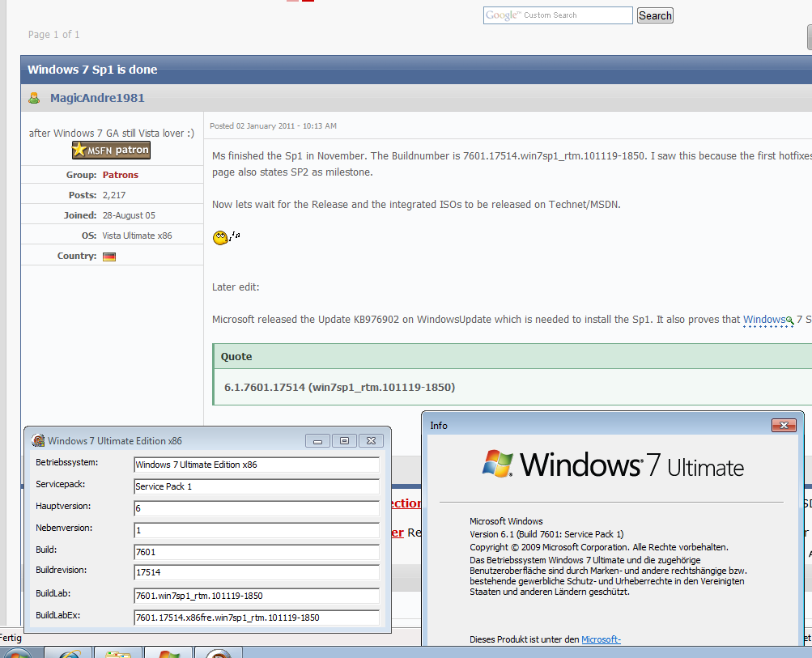Click the 'Page 1 of 1' text

click(54, 35)
